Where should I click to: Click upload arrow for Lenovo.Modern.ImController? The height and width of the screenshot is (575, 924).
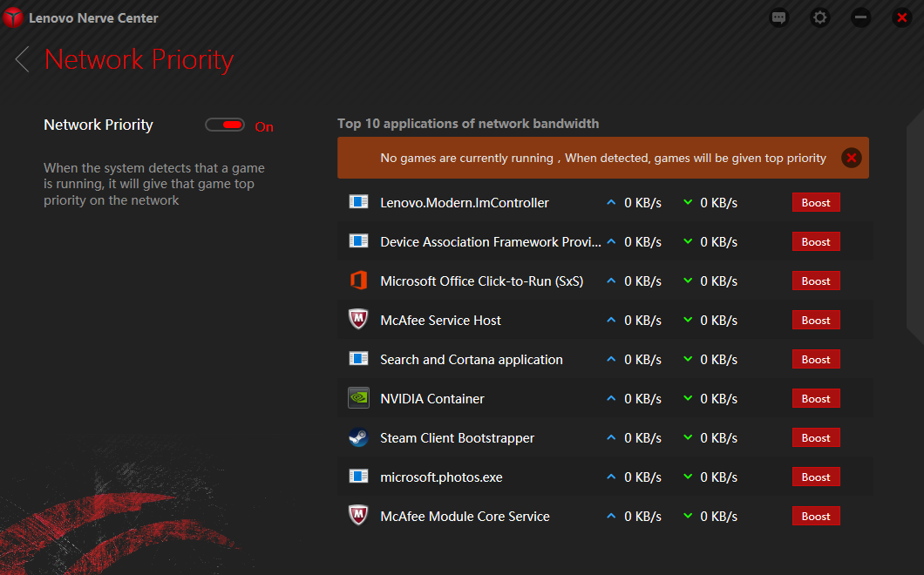[611, 202]
